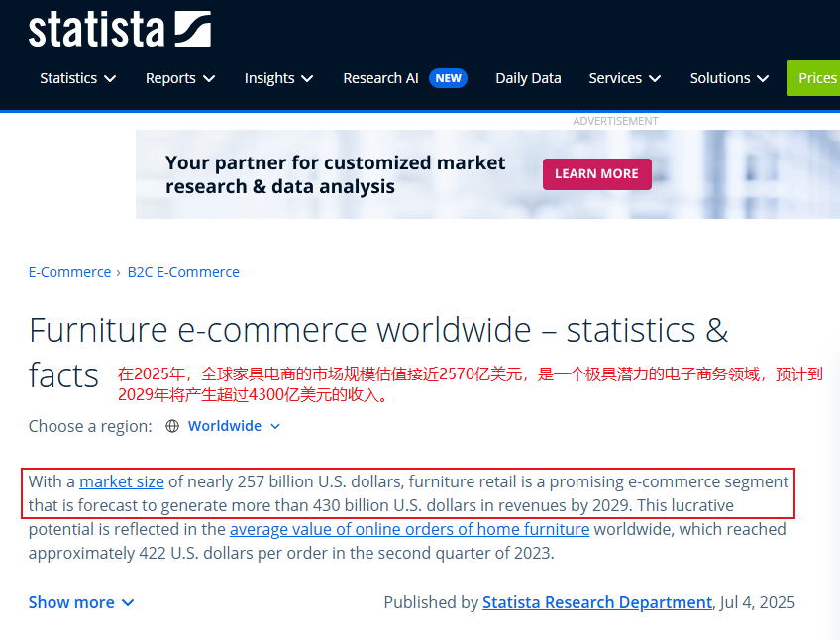Click the green Prices button
This screenshot has width=840, height=640.
(x=816, y=78)
